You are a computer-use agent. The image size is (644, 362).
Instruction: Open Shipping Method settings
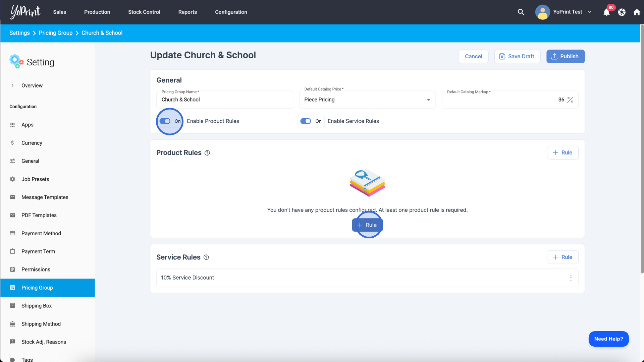[41, 324]
